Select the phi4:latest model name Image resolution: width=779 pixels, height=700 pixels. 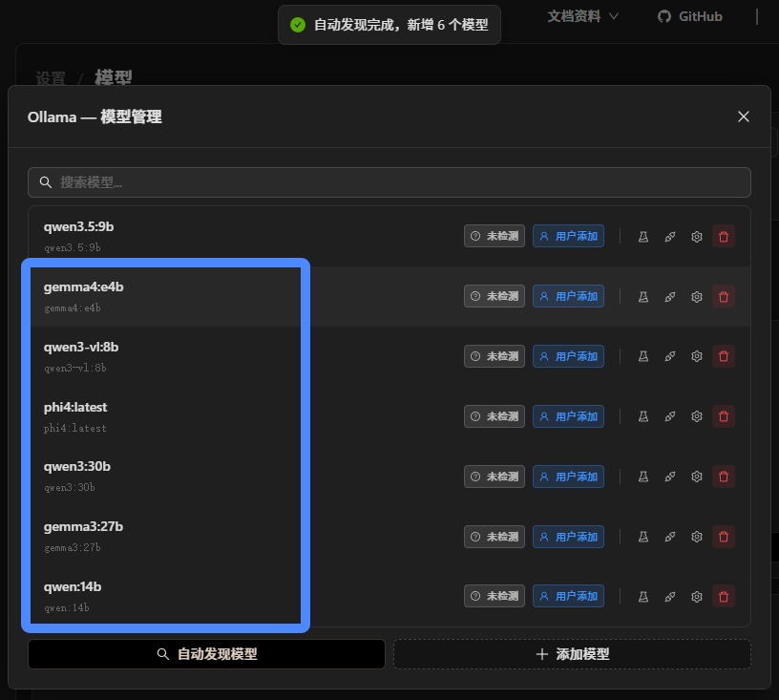(75, 408)
